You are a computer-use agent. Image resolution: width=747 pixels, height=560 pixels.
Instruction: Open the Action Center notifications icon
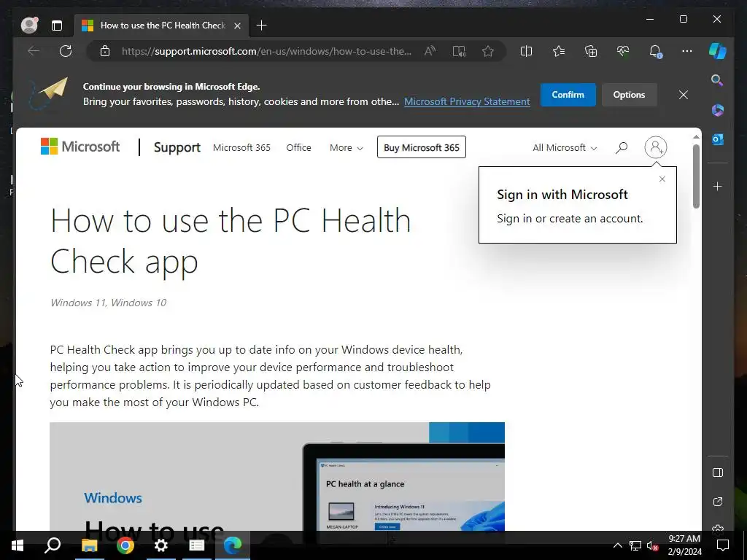[723, 545]
